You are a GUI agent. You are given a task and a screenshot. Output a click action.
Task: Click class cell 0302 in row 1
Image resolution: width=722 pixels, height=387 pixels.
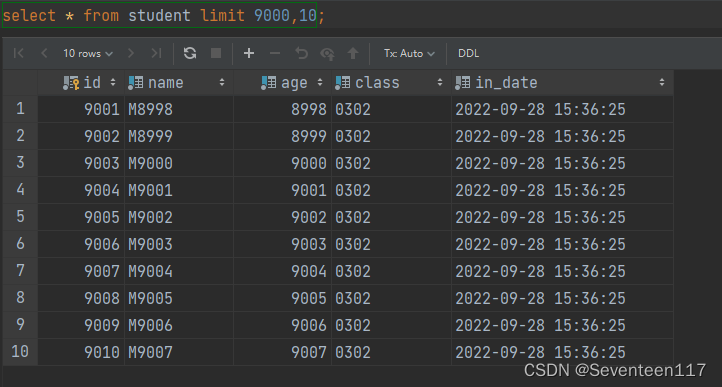391,109
